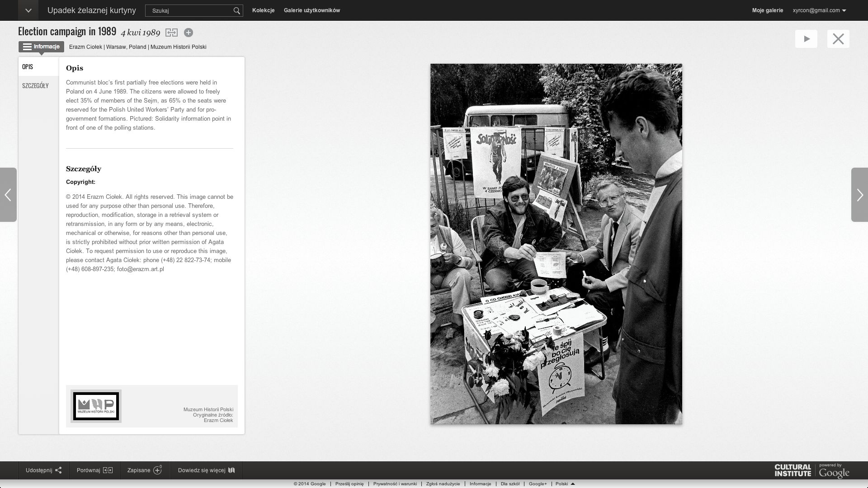This screenshot has width=868, height=488.
Task: Click into the Szukaj search field
Action: pyautogui.click(x=190, y=10)
